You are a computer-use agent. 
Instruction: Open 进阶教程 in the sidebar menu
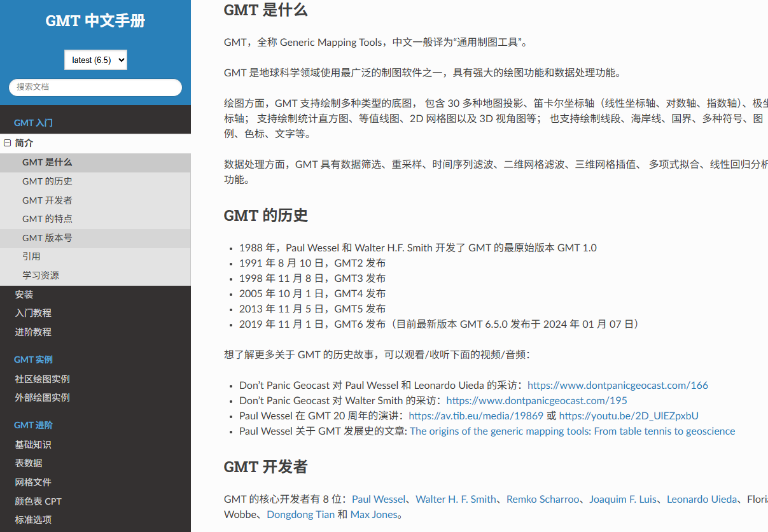pos(95,332)
